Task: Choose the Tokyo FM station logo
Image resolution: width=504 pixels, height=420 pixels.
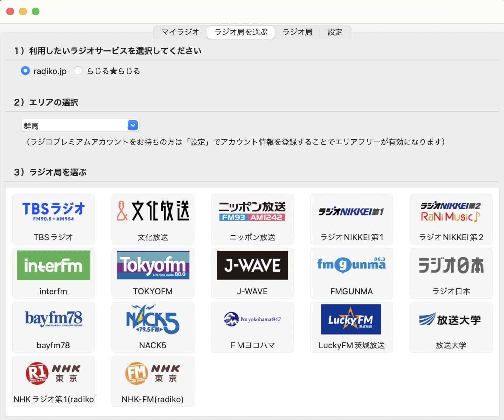Action: [153, 265]
